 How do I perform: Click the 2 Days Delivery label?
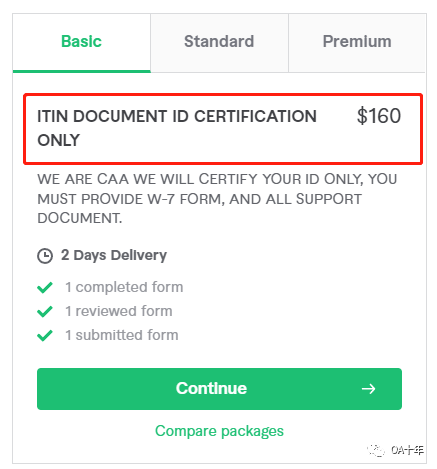click(114, 255)
